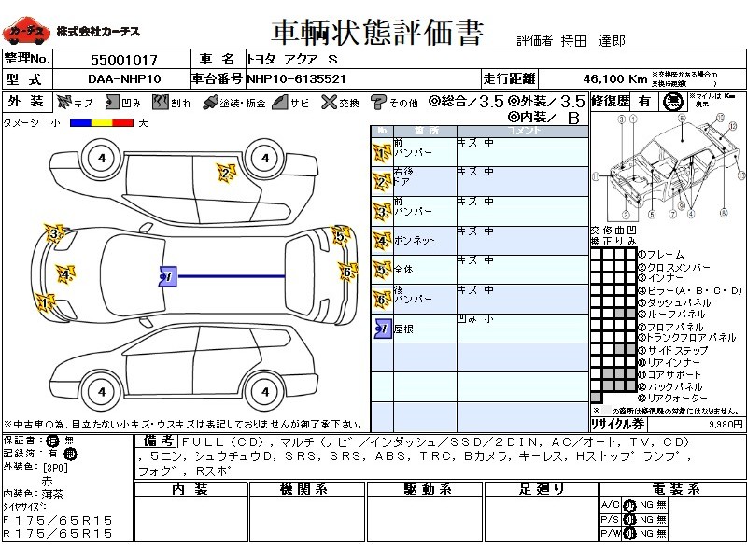The width and height of the screenshot is (747, 560).
Task: Click the first ①フレーム checkbox cell
Action: 596,255
